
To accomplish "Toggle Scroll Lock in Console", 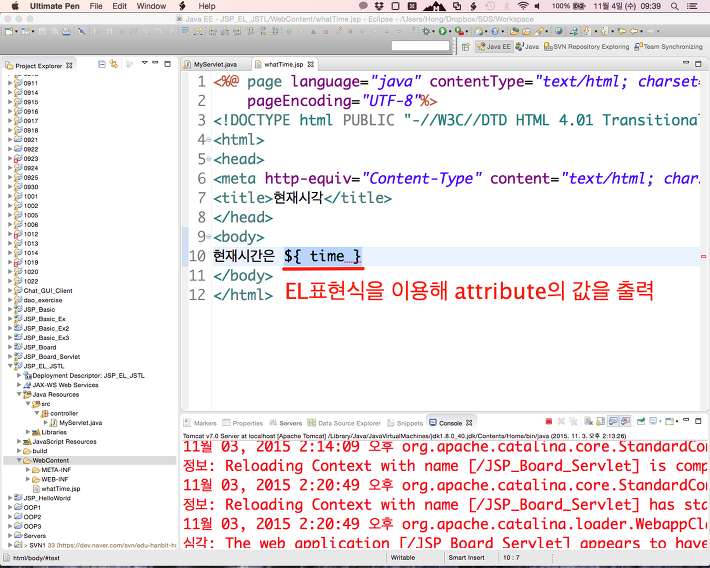I will click(600, 422).
